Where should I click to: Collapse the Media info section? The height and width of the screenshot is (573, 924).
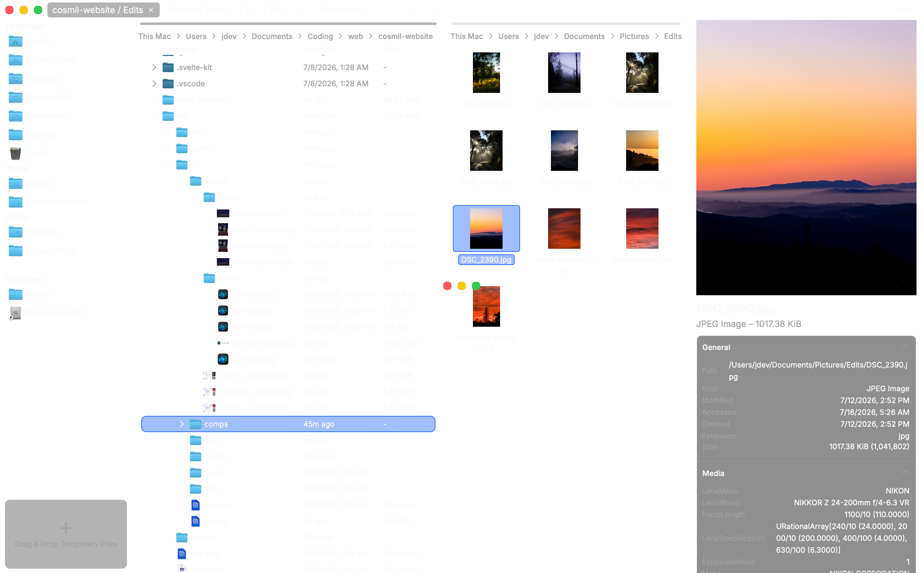pyautogui.click(x=905, y=473)
